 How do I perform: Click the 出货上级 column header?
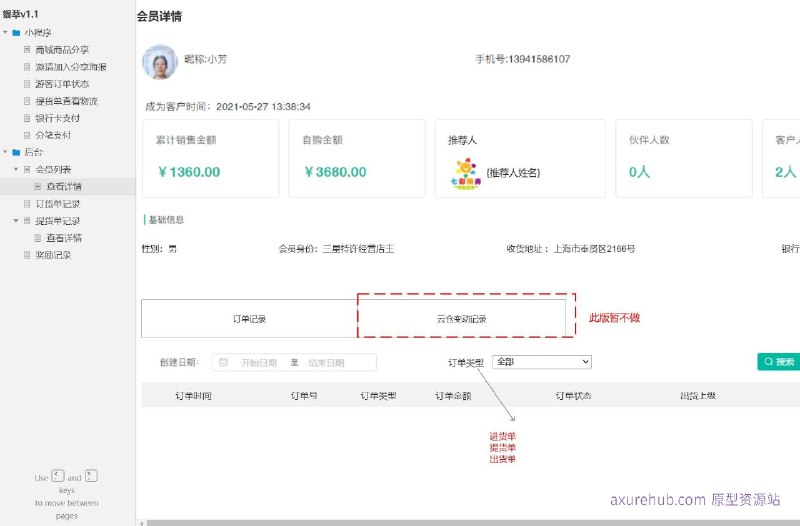698,395
